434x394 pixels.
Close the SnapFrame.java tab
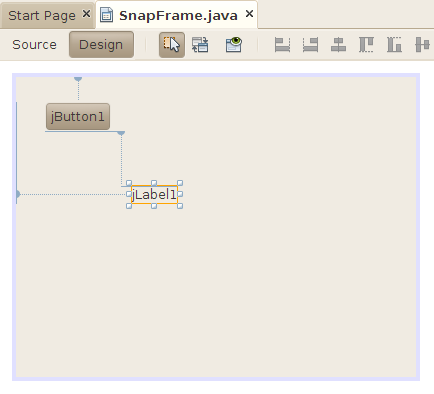coord(249,14)
